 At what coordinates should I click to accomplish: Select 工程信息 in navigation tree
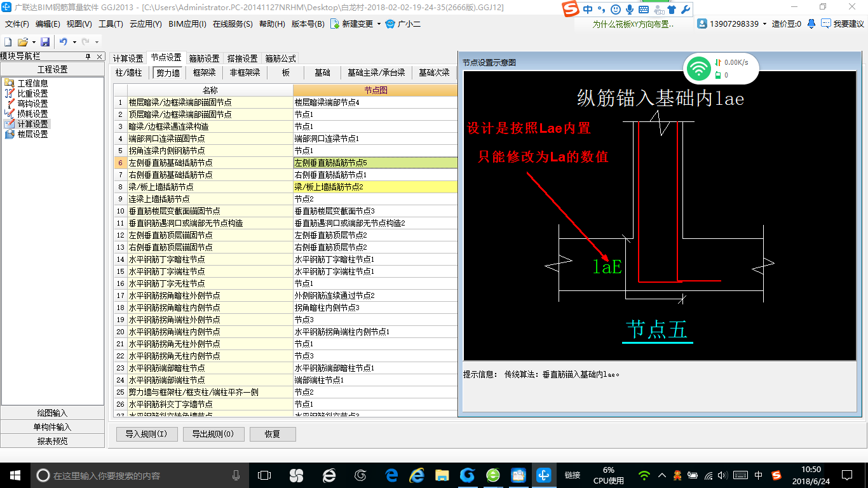click(x=32, y=83)
